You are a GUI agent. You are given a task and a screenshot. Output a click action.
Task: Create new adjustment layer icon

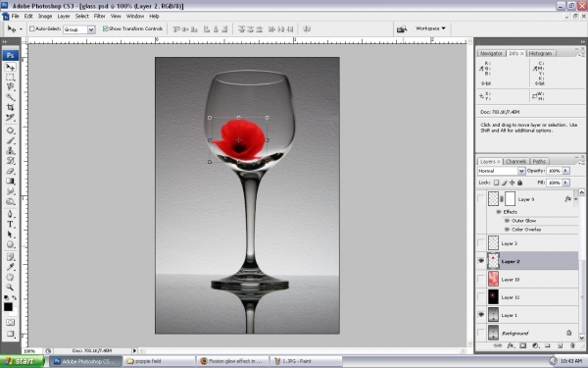click(x=535, y=345)
